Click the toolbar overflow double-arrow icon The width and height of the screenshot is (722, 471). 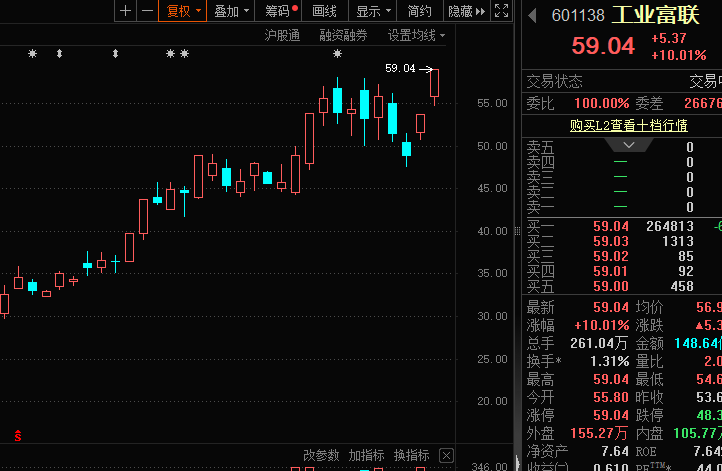[x=481, y=11]
